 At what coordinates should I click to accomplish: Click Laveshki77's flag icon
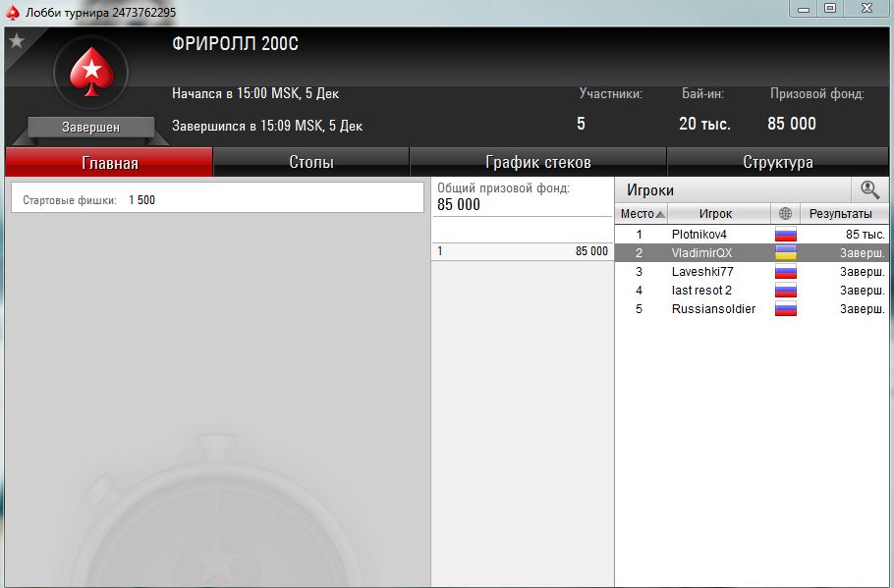click(785, 272)
